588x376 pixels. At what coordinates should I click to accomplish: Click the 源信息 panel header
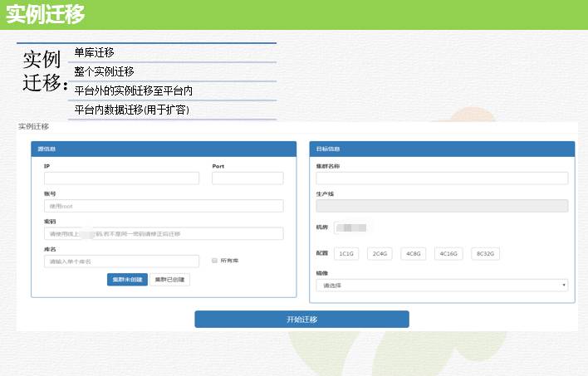164,149
